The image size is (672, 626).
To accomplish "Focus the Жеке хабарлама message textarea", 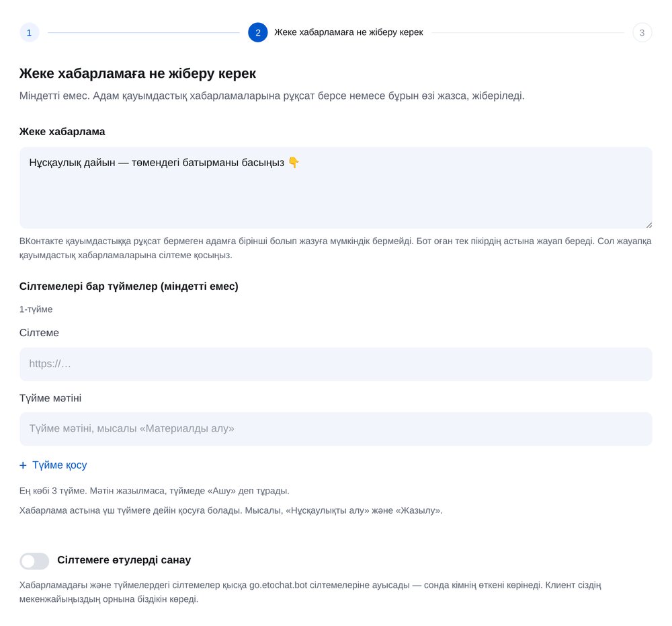I will pyautogui.click(x=335, y=188).
